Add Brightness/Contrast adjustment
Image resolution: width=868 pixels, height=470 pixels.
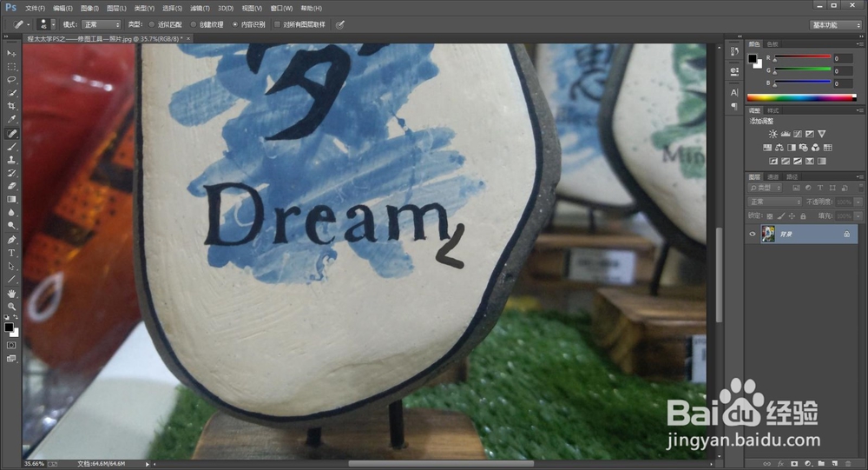tap(773, 134)
